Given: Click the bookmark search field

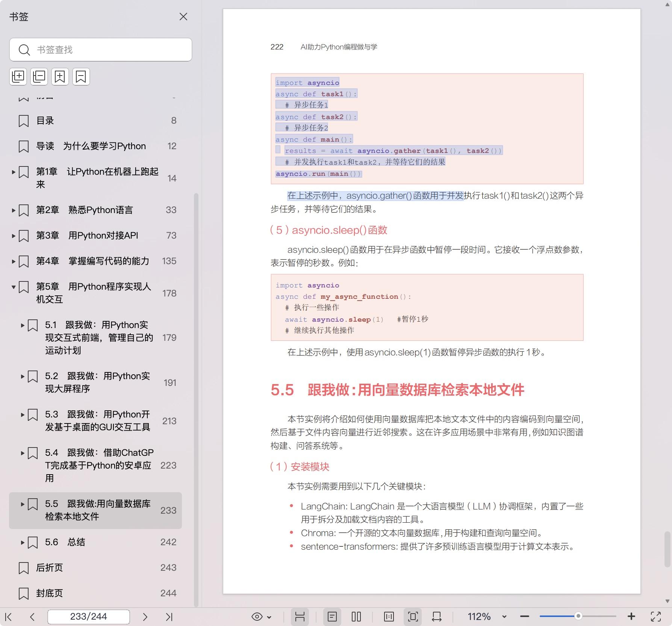Looking at the screenshot, I should (x=101, y=50).
